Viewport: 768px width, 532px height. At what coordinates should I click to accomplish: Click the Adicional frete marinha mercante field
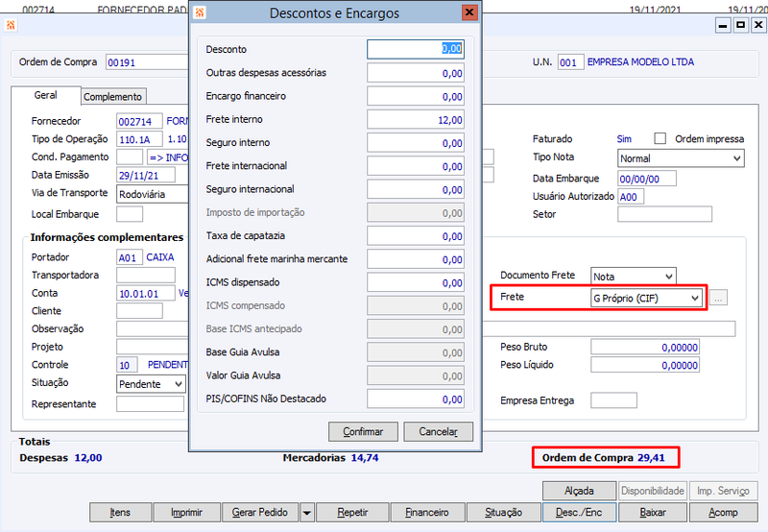tap(416, 259)
